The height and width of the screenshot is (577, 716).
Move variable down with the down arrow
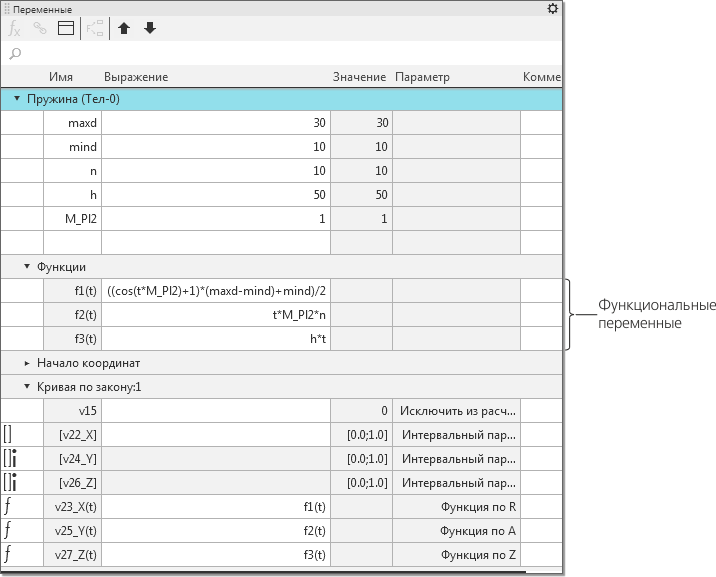pyautogui.click(x=150, y=29)
